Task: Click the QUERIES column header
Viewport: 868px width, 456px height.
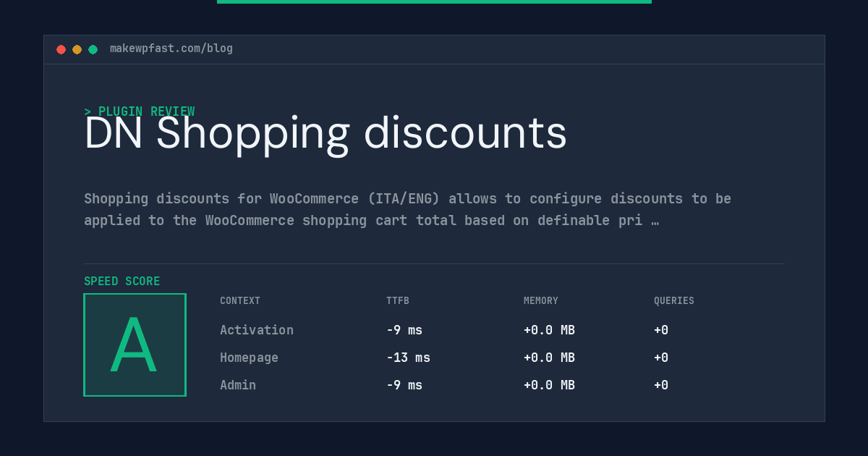Action: (x=674, y=300)
